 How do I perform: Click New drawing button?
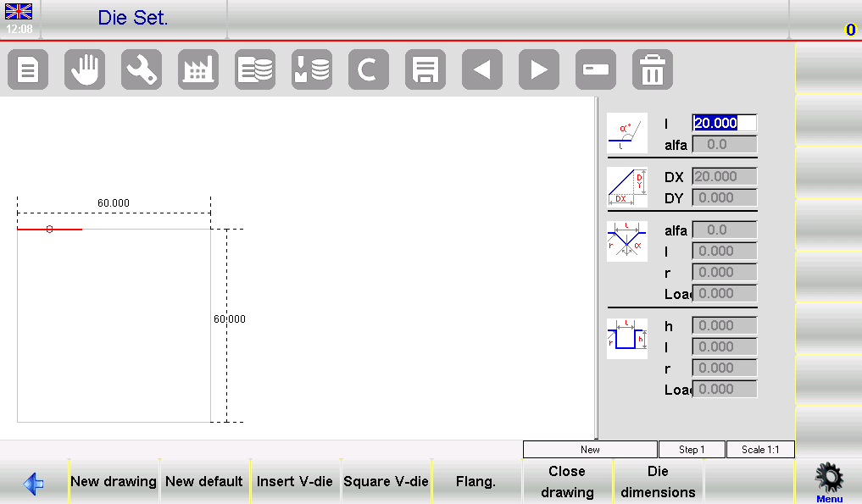[114, 481]
